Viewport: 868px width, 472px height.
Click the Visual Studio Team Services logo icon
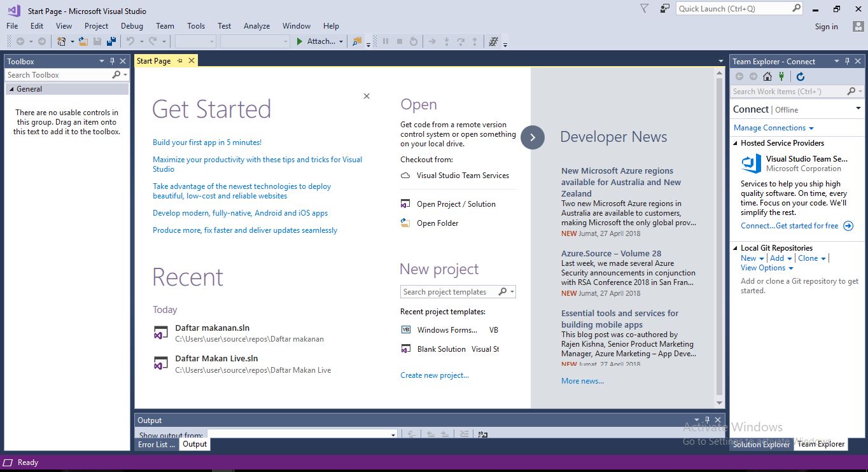click(752, 163)
